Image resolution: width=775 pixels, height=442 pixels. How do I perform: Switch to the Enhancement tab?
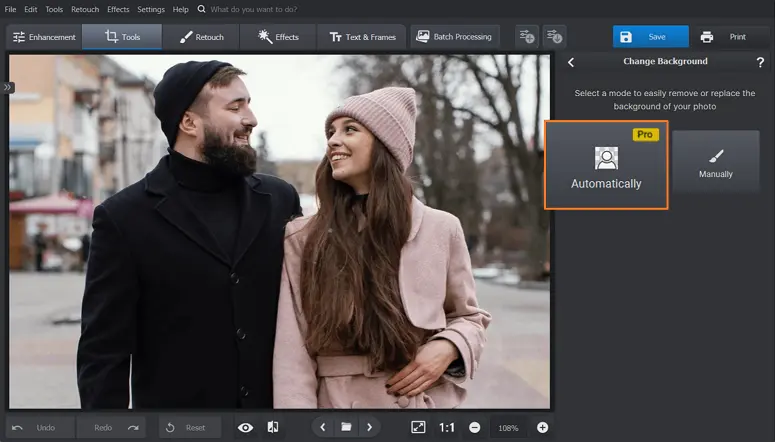pyautogui.click(x=44, y=37)
